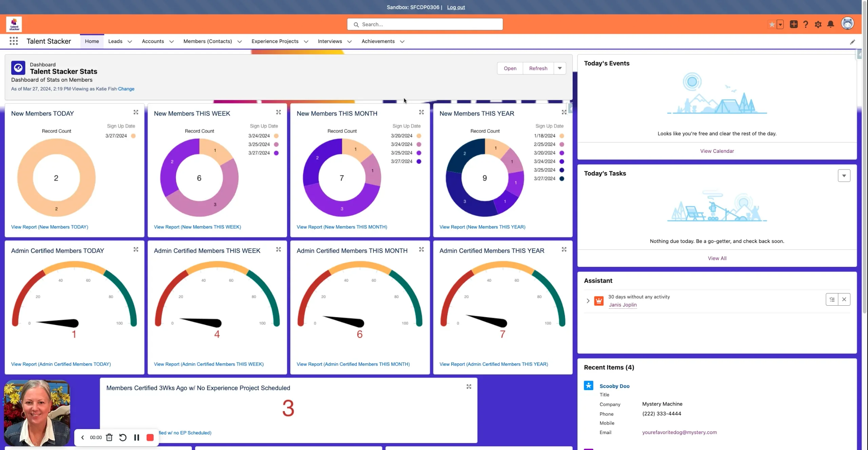868x450 pixels.
Task: Click Scooby Doo lead record icon
Action: click(589, 386)
